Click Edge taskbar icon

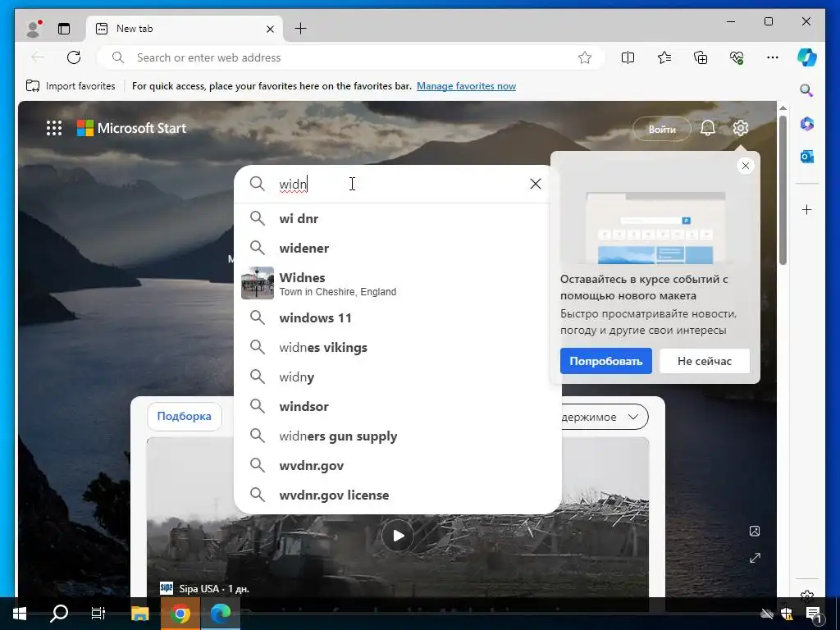tap(221, 614)
